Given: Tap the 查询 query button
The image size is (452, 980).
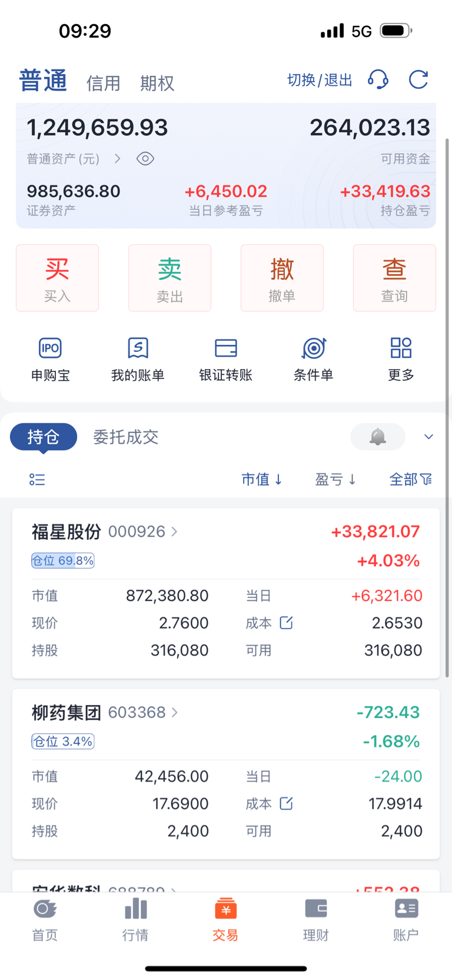Looking at the screenshot, I should click(x=394, y=278).
